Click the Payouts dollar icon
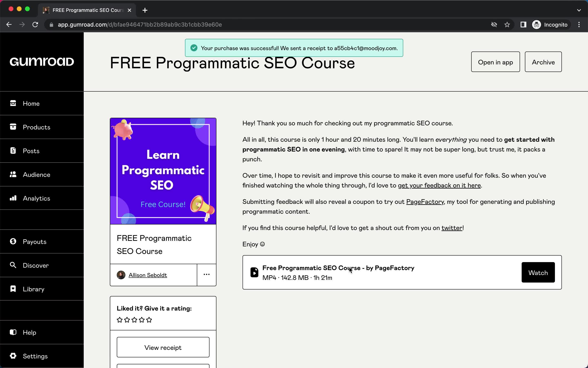 13,241
